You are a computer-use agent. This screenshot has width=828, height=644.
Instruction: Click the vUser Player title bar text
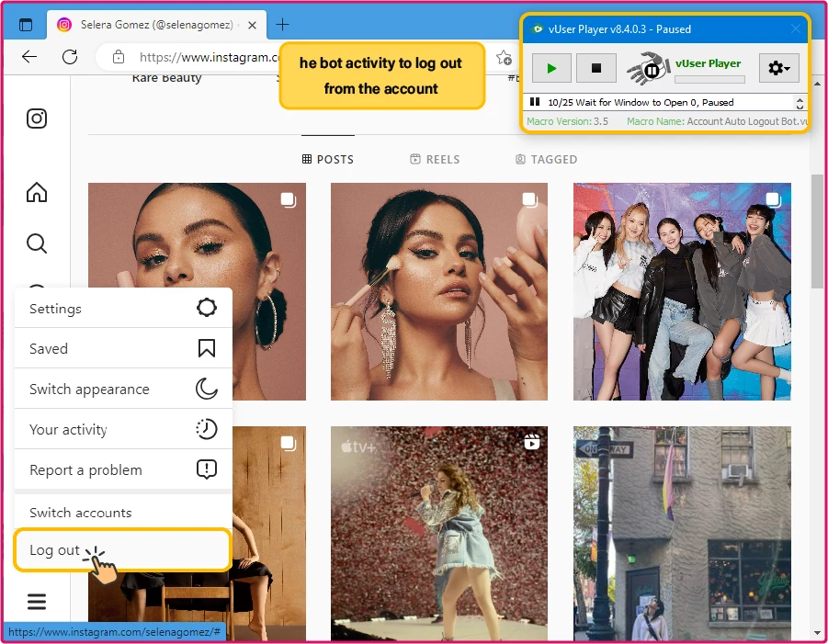619,29
